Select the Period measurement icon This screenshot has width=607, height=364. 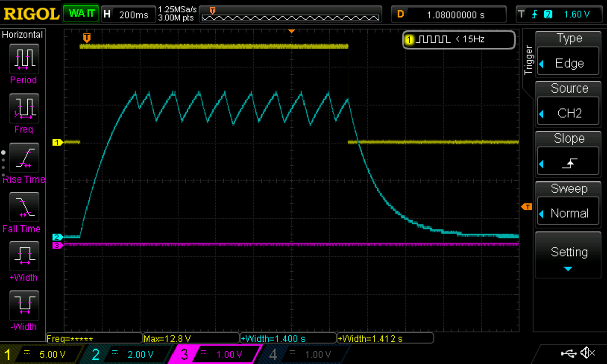(23, 59)
